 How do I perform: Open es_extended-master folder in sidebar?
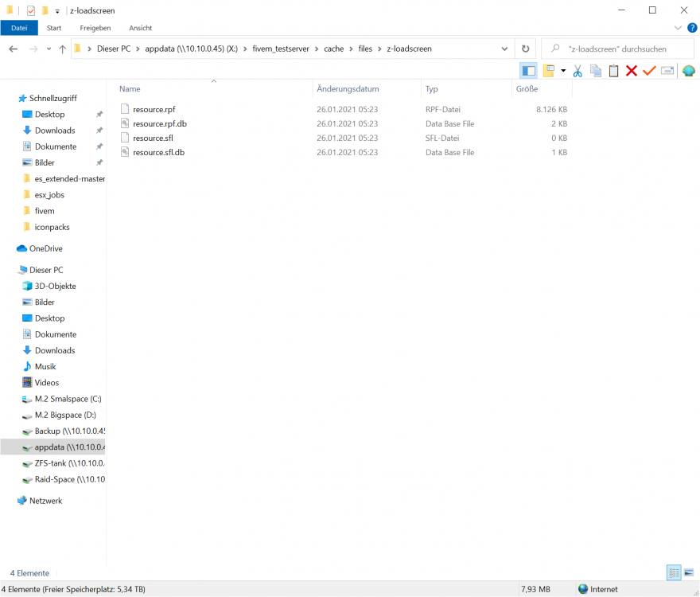coord(70,179)
